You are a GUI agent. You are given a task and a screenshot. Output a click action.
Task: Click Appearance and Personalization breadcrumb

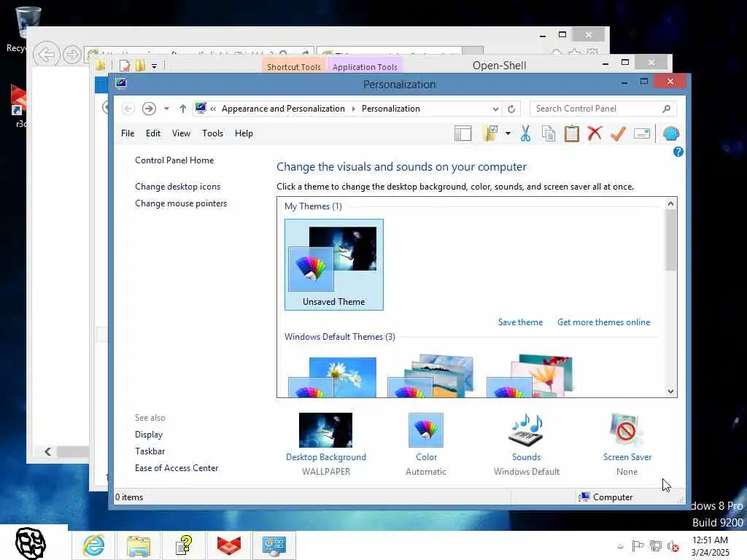tap(283, 109)
